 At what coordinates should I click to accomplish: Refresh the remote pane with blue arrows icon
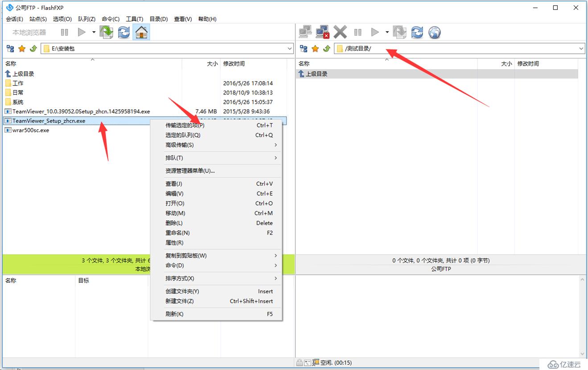tap(417, 32)
